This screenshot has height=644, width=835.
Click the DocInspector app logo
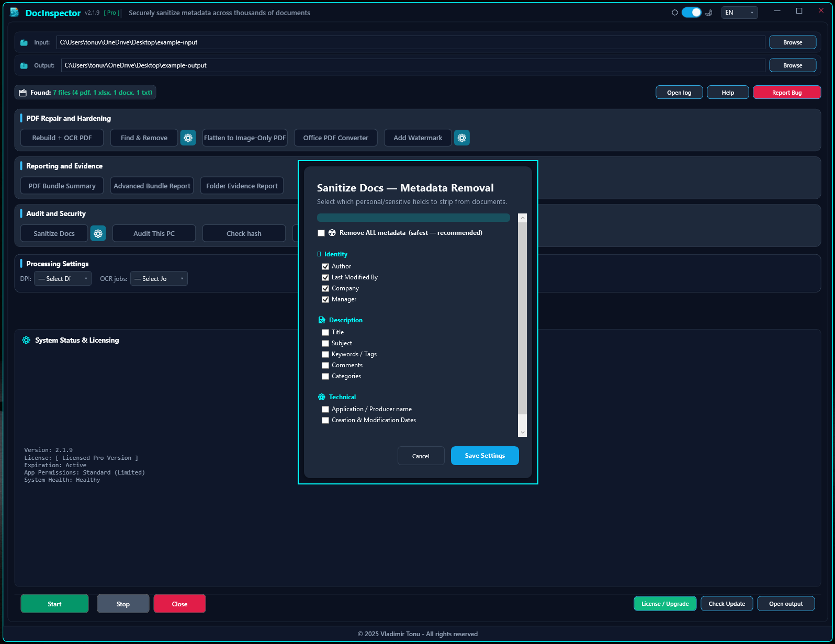[15, 12]
